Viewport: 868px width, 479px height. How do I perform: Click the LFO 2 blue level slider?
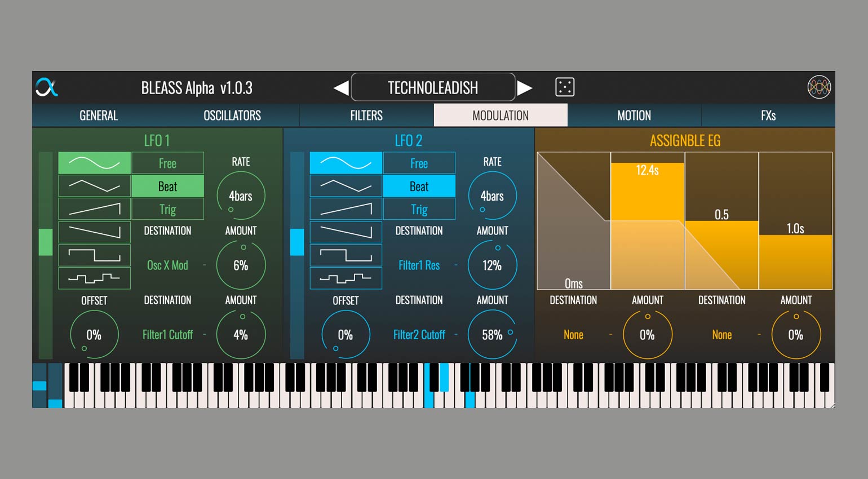[297, 255]
